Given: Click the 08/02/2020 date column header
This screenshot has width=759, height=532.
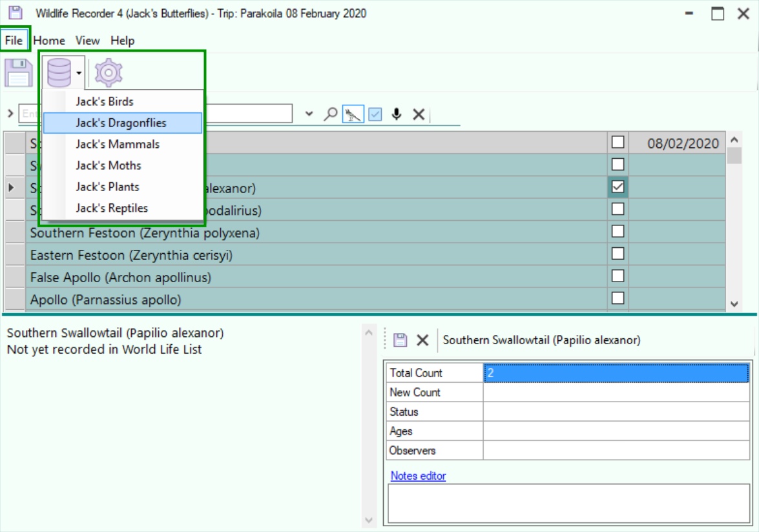Looking at the screenshot, I should [x=677, y=143].
